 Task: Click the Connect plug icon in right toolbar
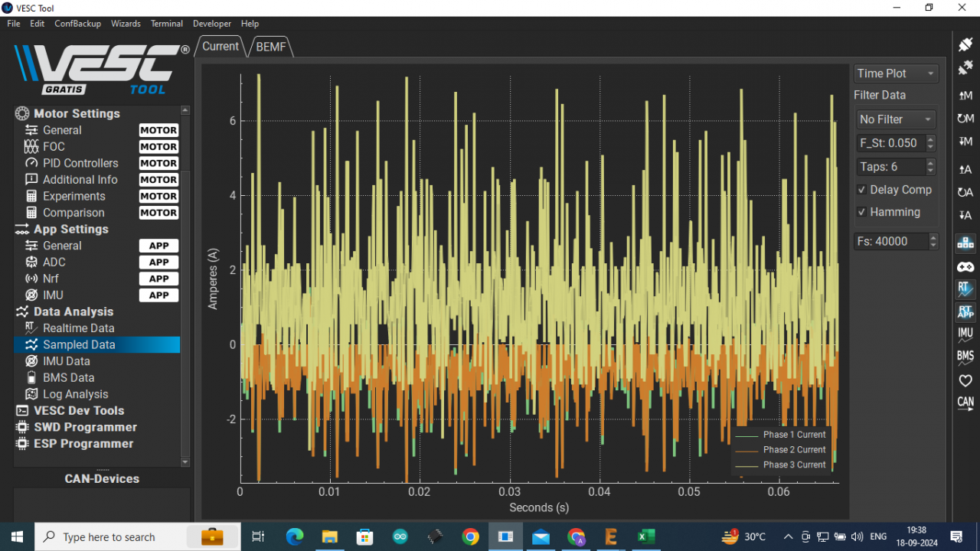pos(965,45)
